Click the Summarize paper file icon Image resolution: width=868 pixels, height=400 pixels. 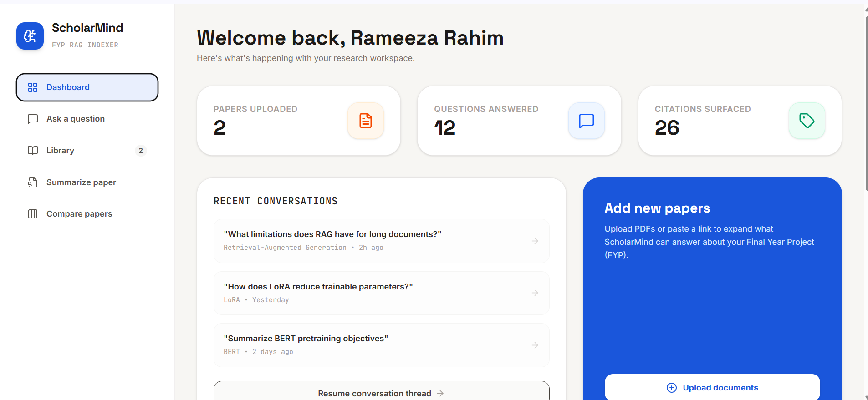pyautogui.click(x=33, y=182)
